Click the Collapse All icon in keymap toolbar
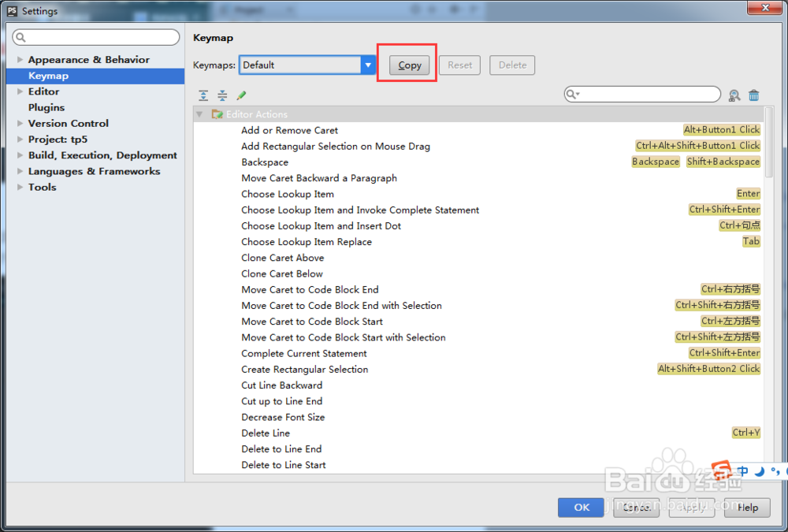 222,95
